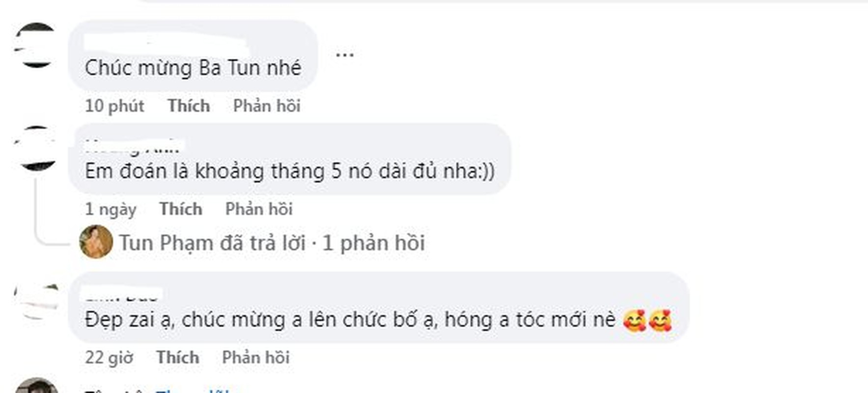Click Thích under the second comment
This screenshot has width=868, height=393.
click(181, 209)
